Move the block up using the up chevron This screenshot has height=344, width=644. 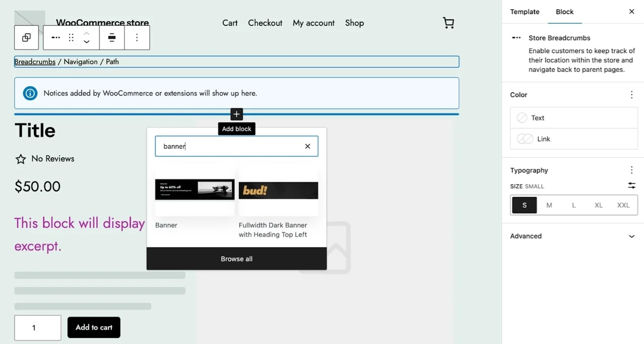[87, 34]
